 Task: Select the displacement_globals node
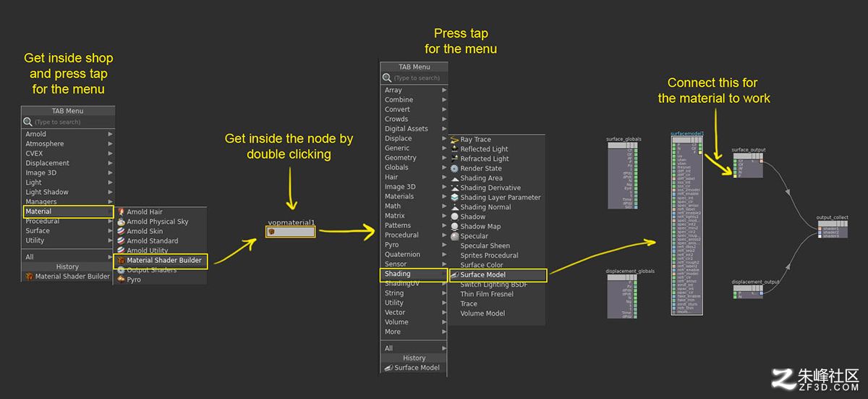click(x=623, y=296)
